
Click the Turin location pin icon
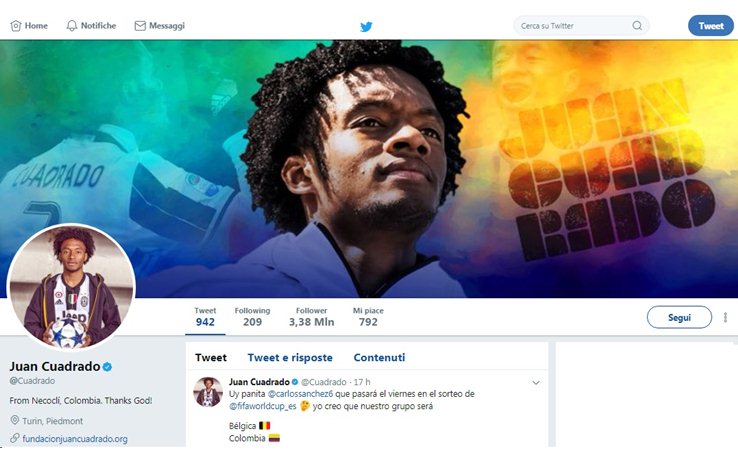15,420
